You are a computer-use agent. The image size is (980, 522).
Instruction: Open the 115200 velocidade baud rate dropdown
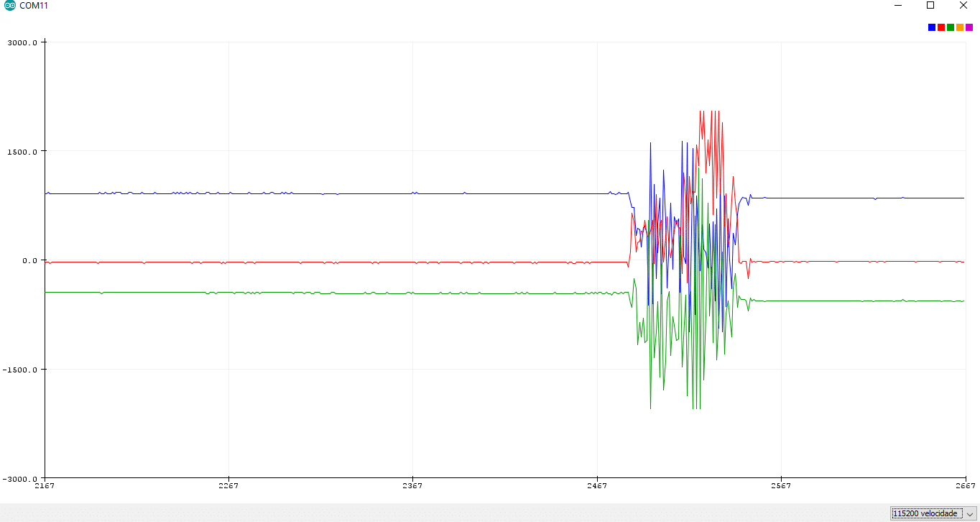click(x=933, y=513)
